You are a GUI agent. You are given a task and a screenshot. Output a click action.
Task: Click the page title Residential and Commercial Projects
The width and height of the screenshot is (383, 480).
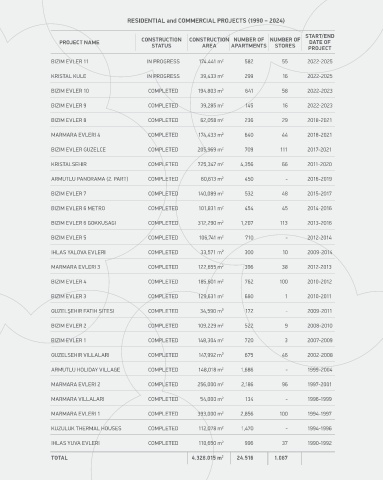(x=206, y=21)
